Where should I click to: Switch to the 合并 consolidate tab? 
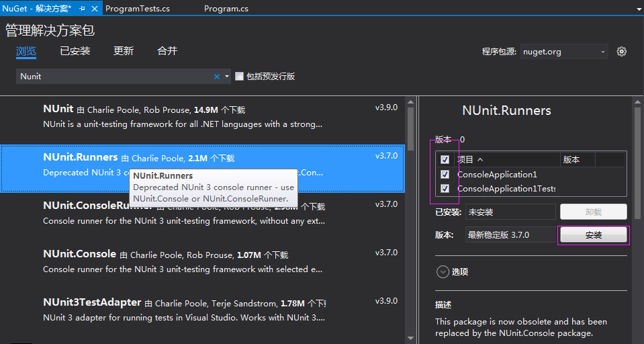[x=167, y=51]
